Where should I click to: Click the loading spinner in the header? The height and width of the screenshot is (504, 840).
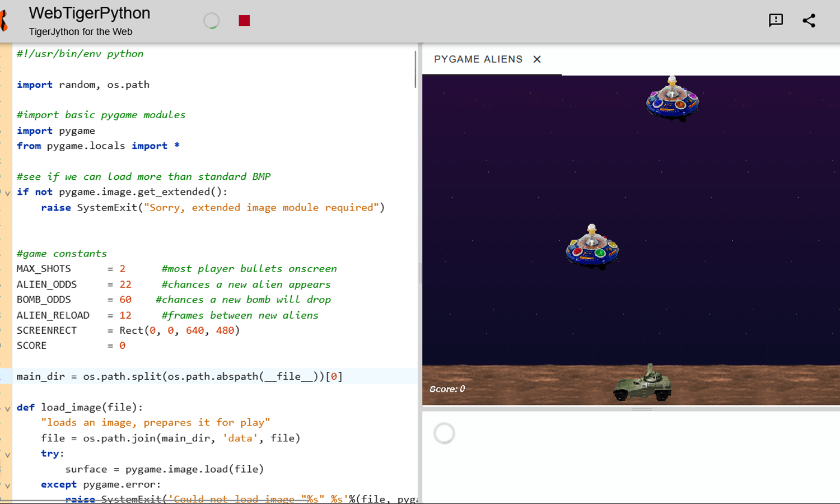pyautogui.click(x=211, y=21)
